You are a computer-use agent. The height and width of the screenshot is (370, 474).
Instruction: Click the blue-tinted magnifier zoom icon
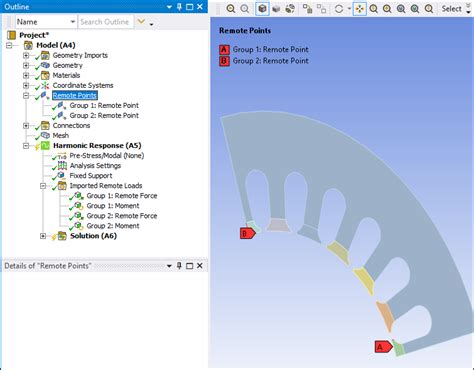pos(401,9)
